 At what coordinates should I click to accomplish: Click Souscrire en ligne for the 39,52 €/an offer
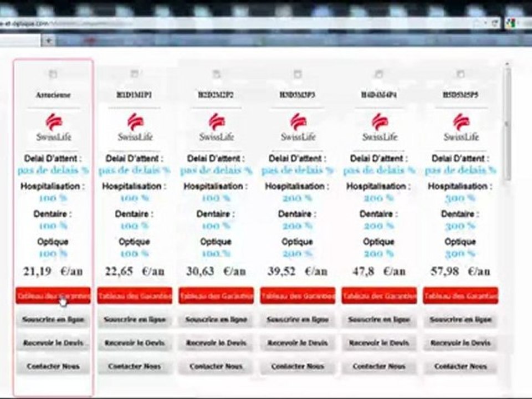[298, 320]
